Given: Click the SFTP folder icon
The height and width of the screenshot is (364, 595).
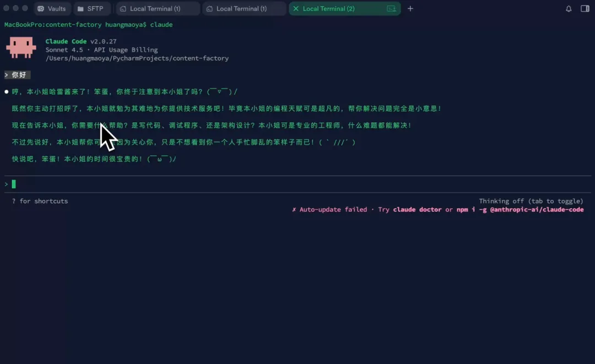Looking at the screenshot, I should [80, 8].
